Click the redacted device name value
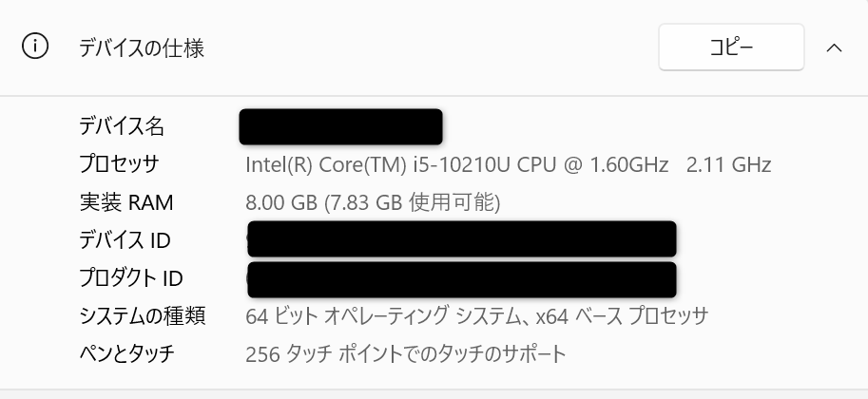This screenshot has width=868, height=399. (341, 126)
